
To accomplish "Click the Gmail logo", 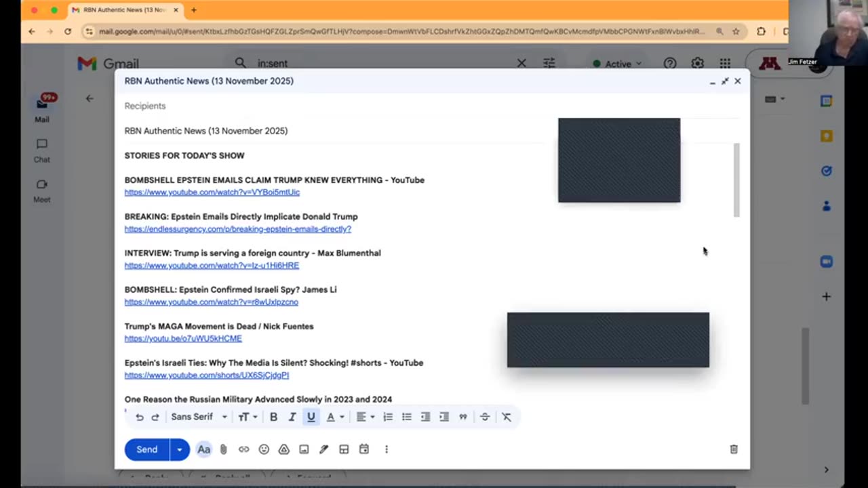I will (108, 64).
